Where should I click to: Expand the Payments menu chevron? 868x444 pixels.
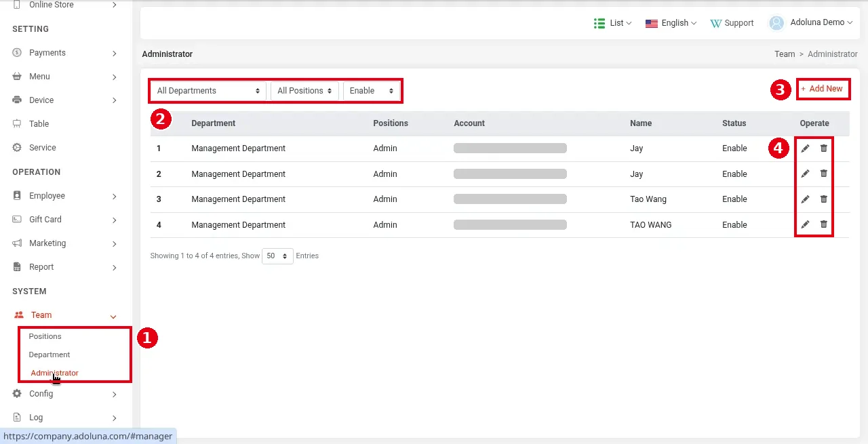pyautogui.click(x=114, y=54)
